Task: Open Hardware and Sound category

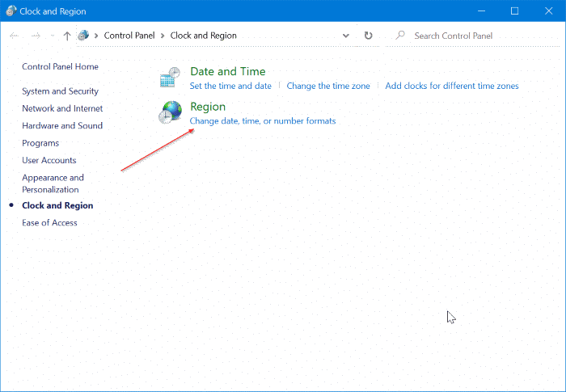Action: click(x=62, y=125)
